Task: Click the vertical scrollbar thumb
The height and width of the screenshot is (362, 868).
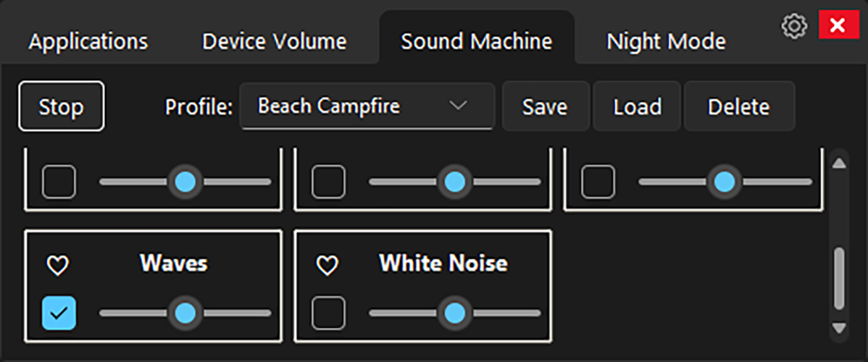Action: coord(839,279)
